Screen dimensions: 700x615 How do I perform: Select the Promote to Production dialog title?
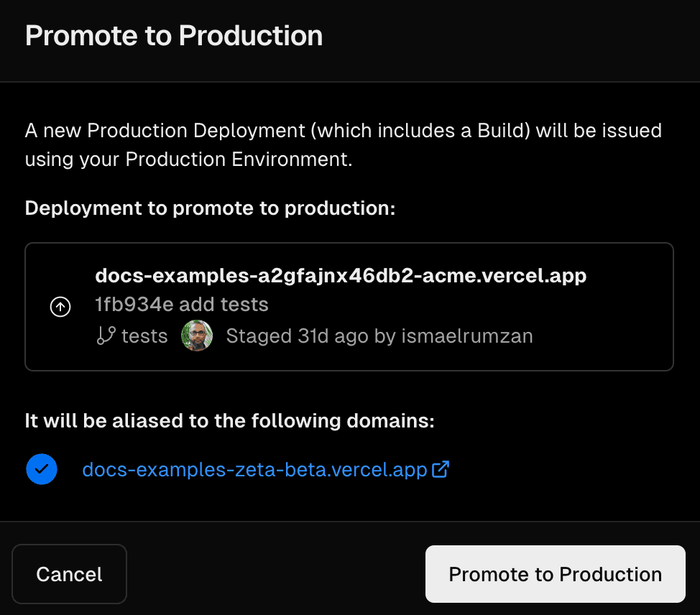click(173, 34)
